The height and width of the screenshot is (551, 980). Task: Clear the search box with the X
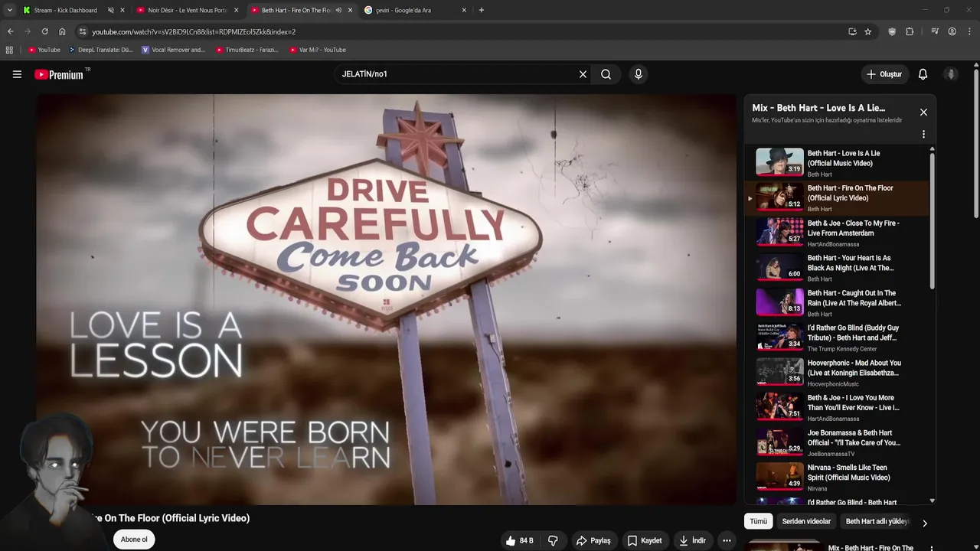[583, 74]
